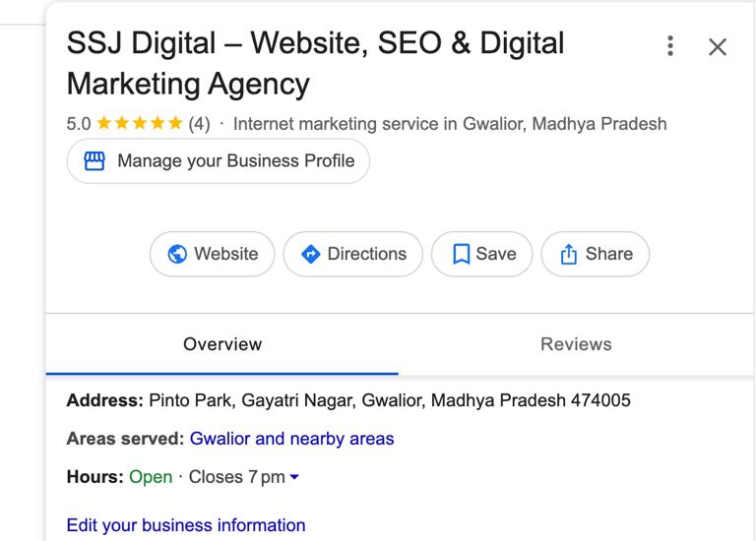This screenshot has width=756, height=541.
Task: Close the business profile panel
Action: tap(718, 46)
